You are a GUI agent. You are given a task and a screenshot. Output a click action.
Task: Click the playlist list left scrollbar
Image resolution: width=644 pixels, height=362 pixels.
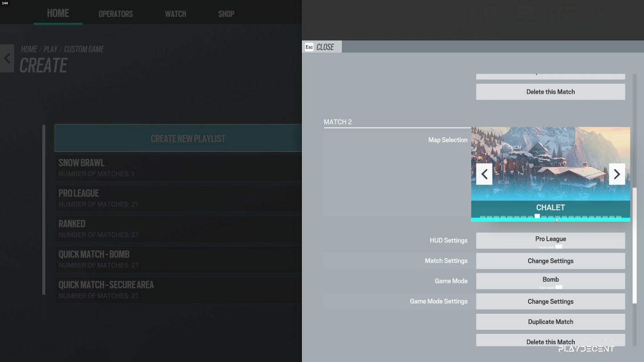44,210
